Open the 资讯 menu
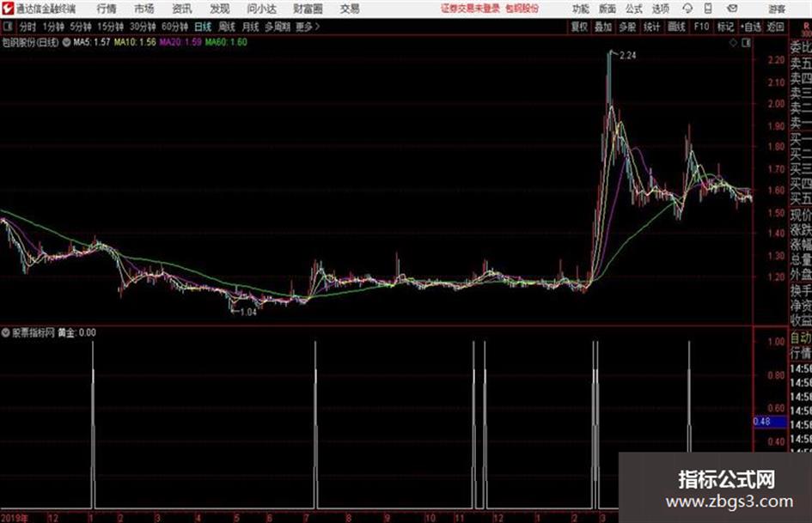 (x=182, y=9)
